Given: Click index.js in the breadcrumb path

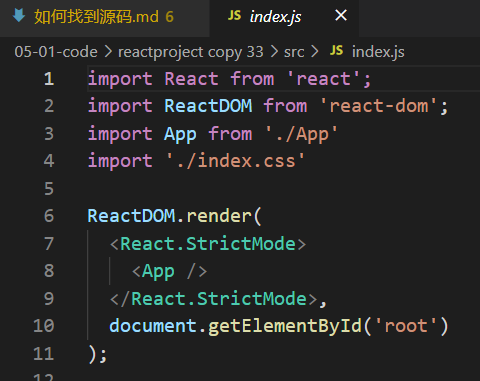Looking at the screenshot, I should [x=378, y=52].
